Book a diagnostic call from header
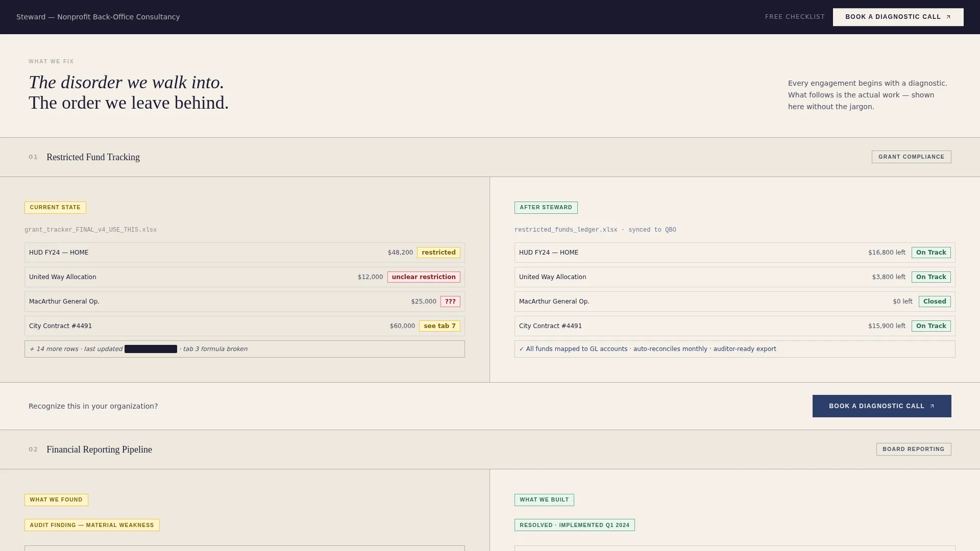The image size is (980, 551). 898,17
